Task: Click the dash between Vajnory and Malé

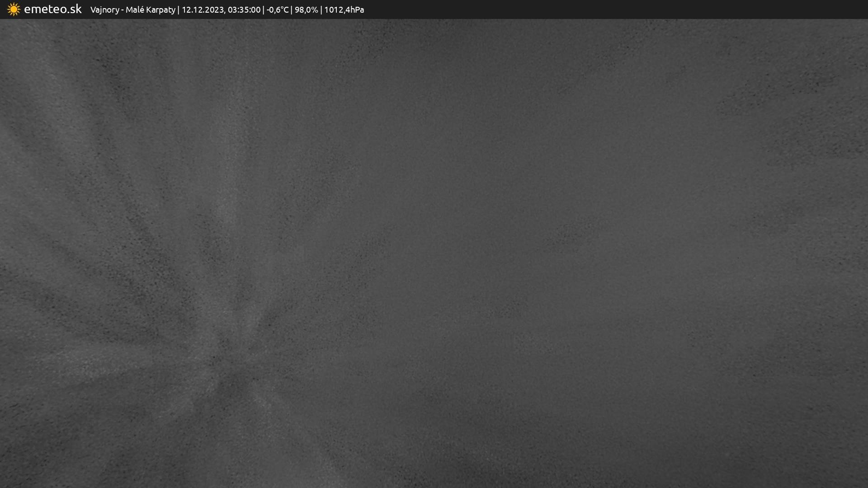Action: pos(123,9)
